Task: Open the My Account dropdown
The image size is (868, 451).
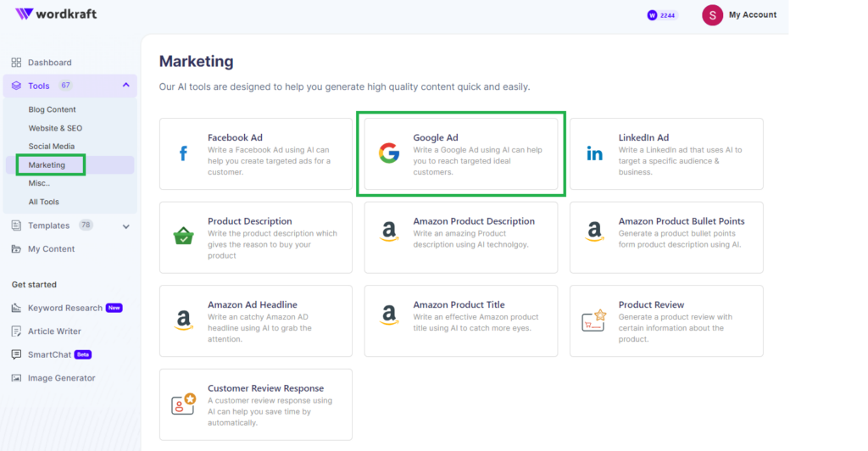Action: coord(739,15)
